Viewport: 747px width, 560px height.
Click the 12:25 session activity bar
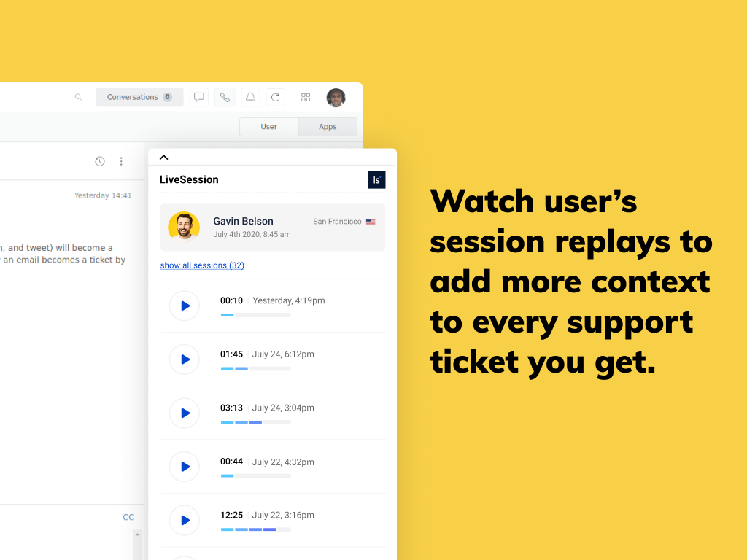(x=255, y=529)
